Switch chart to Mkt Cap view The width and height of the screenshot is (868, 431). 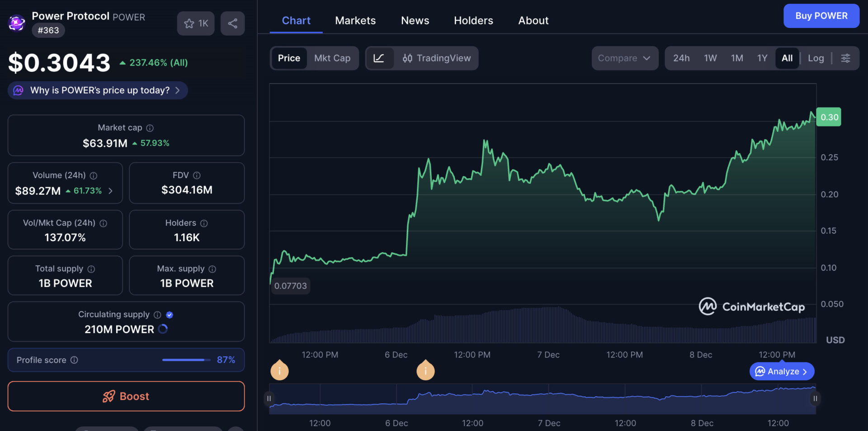click(332, 58)
